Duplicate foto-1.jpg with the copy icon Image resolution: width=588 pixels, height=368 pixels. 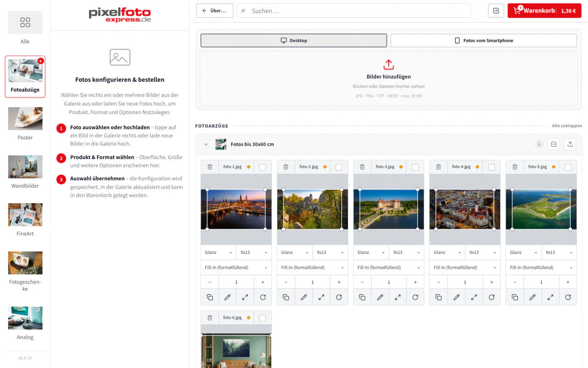[209, 297]
